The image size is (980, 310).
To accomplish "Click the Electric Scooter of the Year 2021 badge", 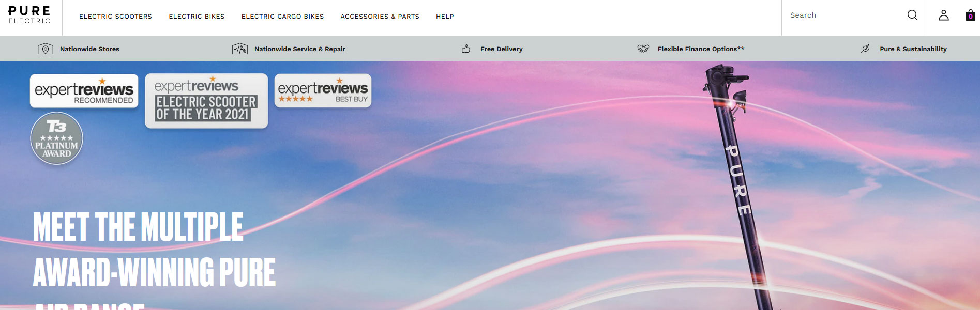I will [x=206, y=101].
